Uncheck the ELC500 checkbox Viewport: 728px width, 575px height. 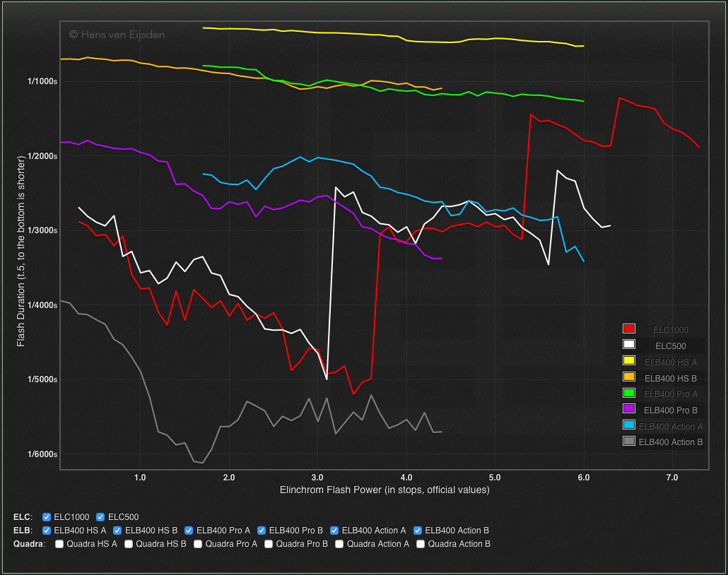click(100, 516)
